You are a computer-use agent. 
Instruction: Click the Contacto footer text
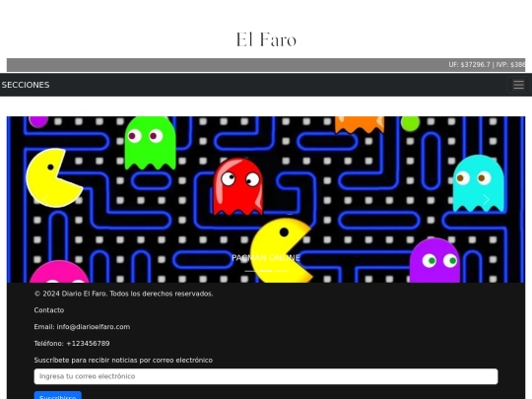point(49,310)
